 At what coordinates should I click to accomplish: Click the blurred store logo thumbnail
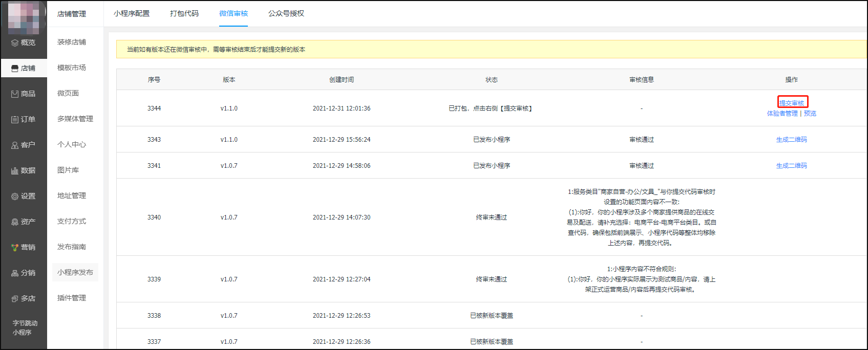[24, 18]
